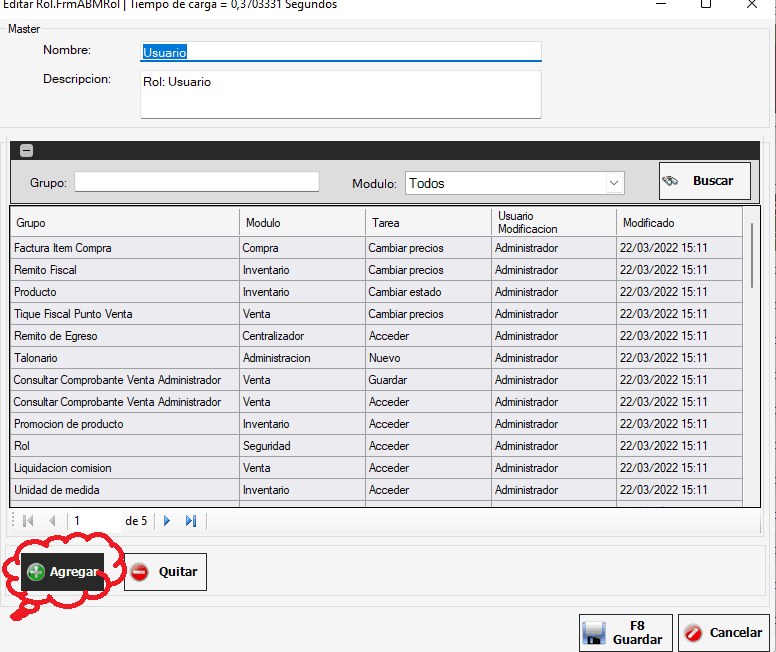
Task: Go to previous page arrow
Action: pos(52,521)
